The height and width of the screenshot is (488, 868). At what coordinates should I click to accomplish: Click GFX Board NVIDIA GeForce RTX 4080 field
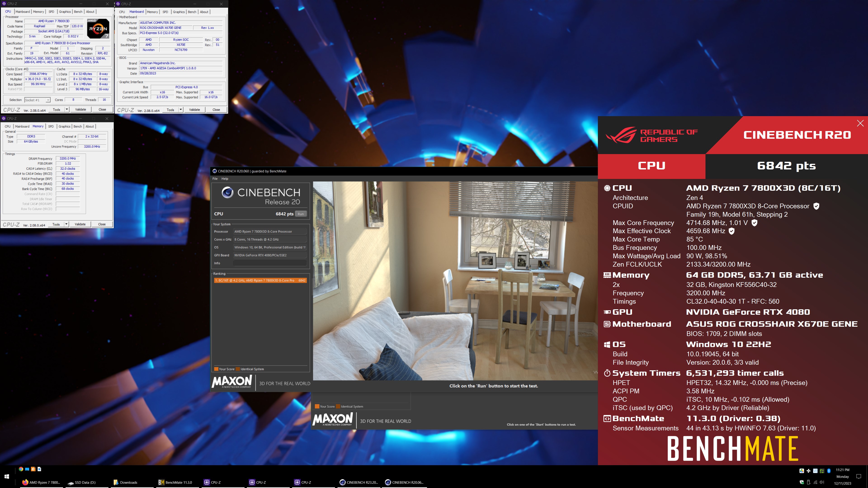[x=270, y=255]
